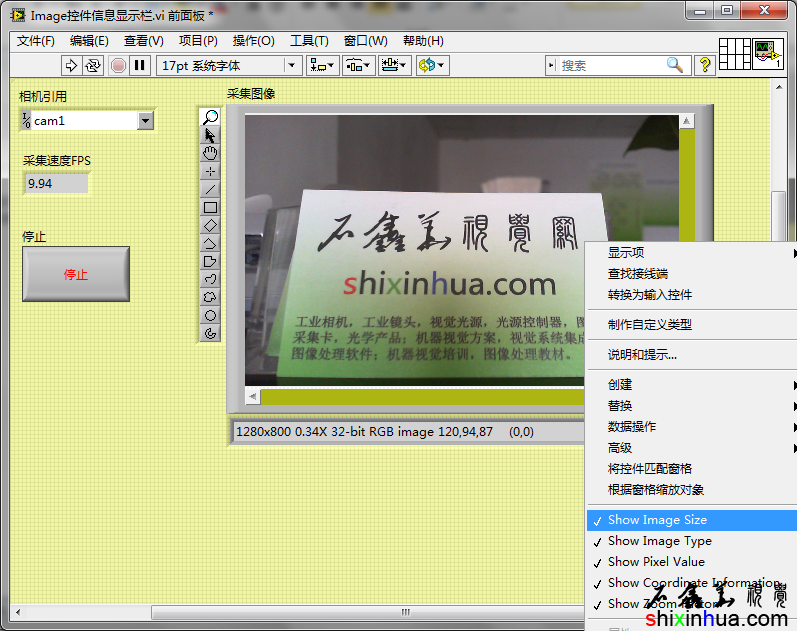Open the context help question mark

(705, 65)
